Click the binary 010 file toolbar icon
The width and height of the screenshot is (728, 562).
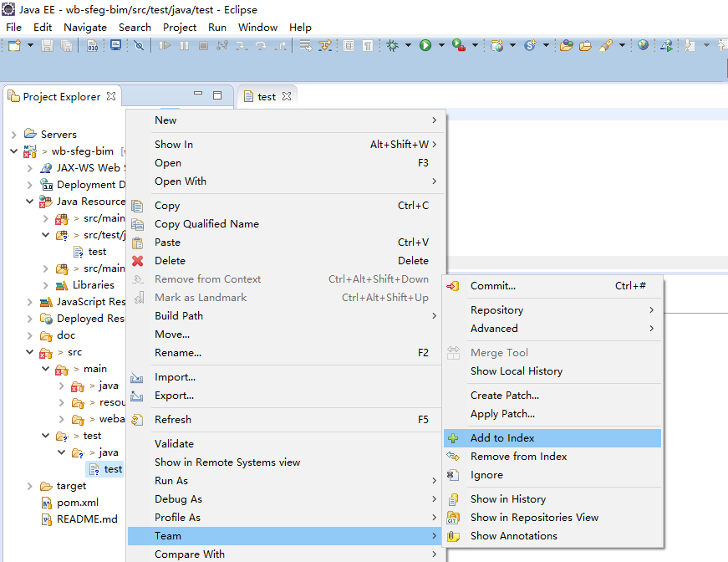click(x=93, y=45)
